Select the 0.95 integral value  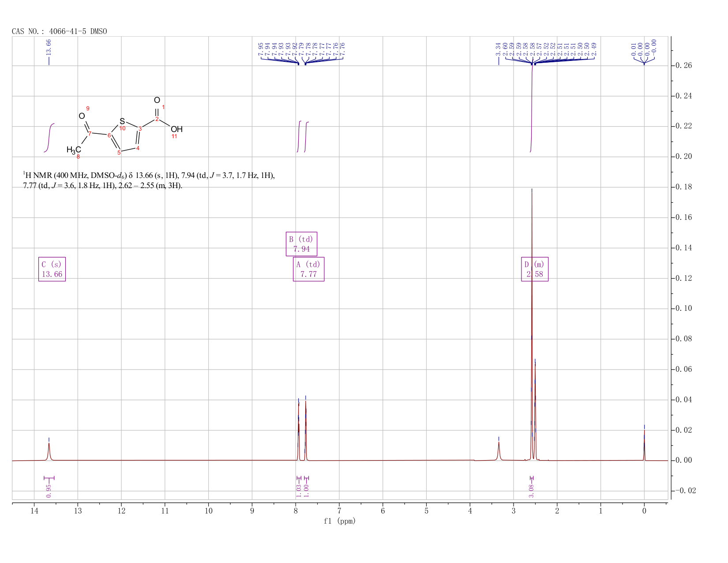(49, 491)
